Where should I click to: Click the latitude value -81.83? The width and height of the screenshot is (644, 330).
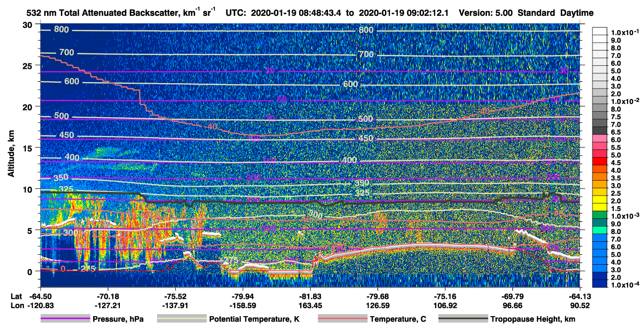click(x=310, y=297)
